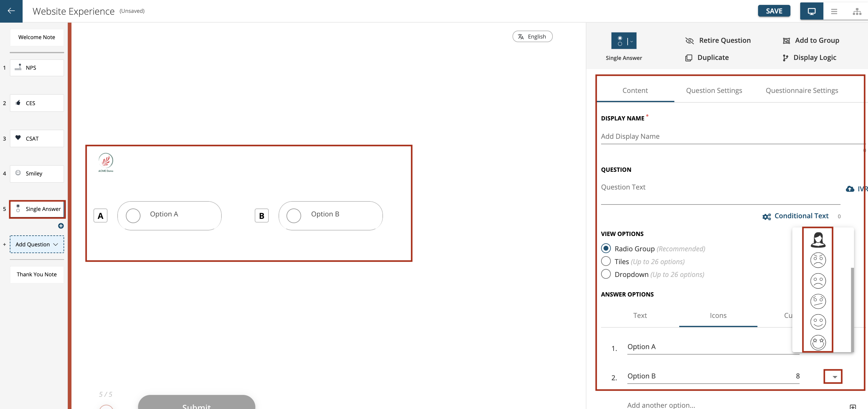The height and width of the screenshot is (409, 868).
Task: Pick the woman avatar icon
Action: [818, 240]
